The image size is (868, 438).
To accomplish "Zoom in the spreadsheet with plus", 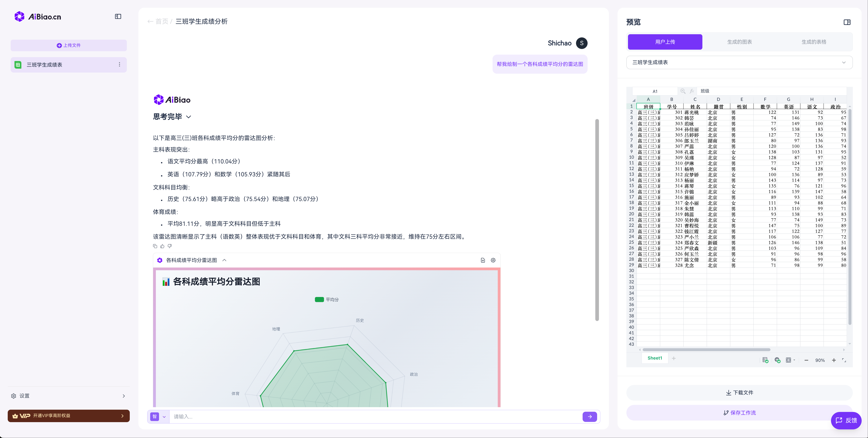I will [834, 360].
